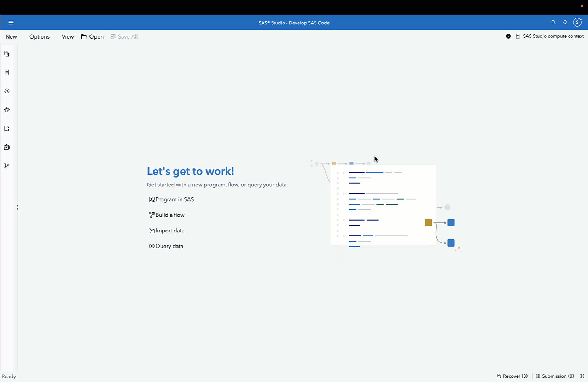Viewport: 588px width, 382px height.
Task: Open the SAS Server Files panel
Action: coord(7,72)
